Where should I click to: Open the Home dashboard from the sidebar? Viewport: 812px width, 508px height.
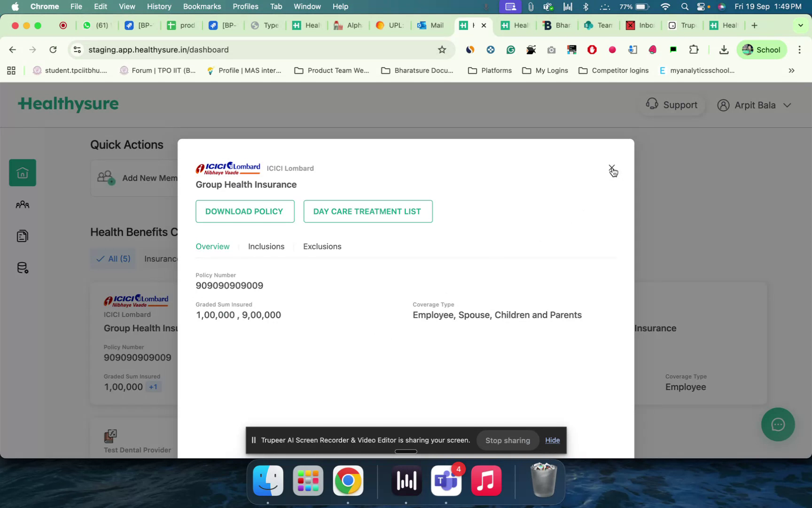(x=22, y=173)
